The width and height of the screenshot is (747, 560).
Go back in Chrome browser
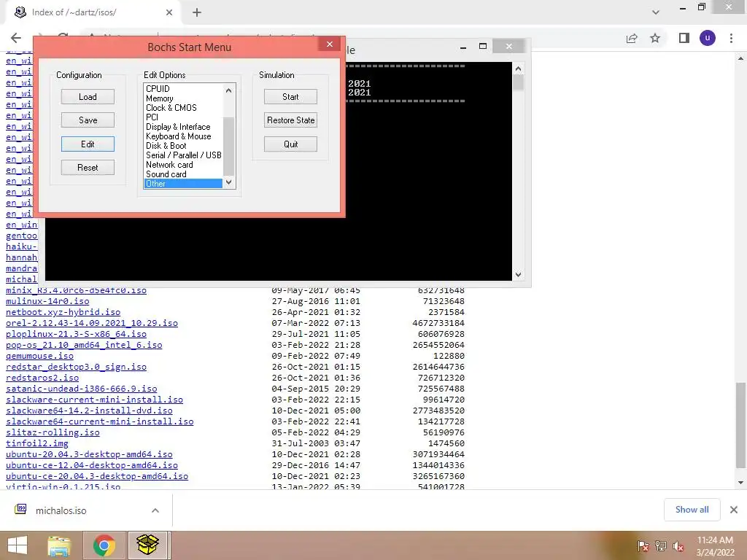point(16,38)
